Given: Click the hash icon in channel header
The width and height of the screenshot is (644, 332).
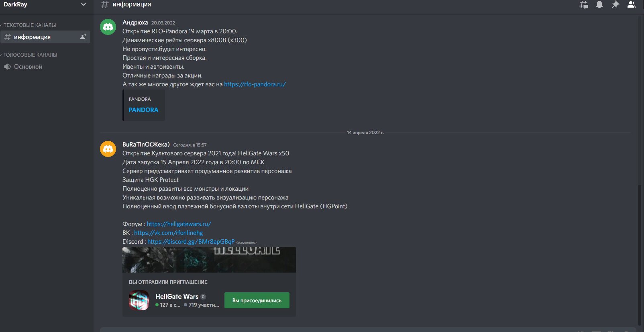Looking at the screenshot, I should 105,4.
